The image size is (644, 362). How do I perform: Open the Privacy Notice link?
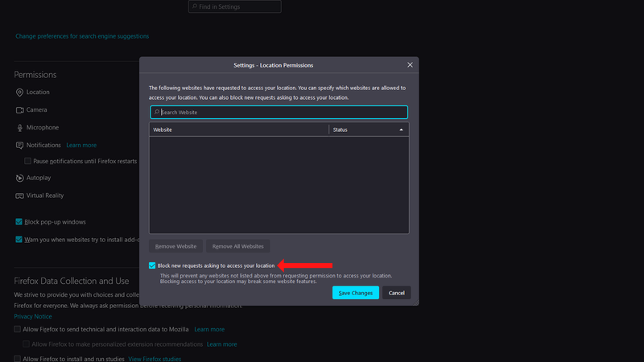click(33, 317)
